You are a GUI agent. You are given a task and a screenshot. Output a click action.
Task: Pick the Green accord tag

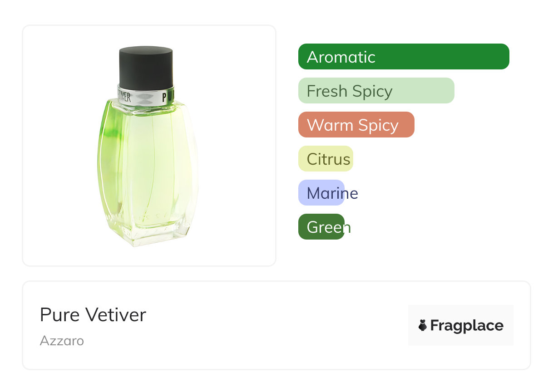pos(321,227)
